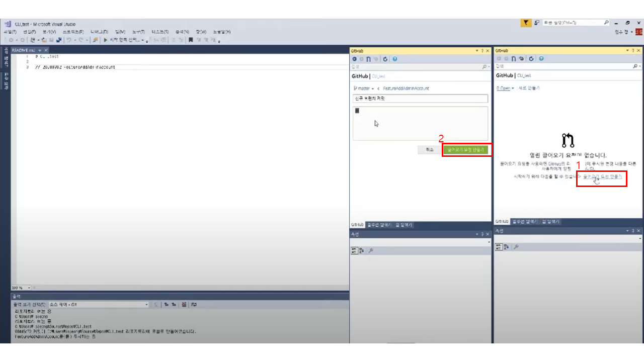The width and height of the screenshot is (644, 362).
Task: Click the Quick Launch search box
Action: click(576, 23)
